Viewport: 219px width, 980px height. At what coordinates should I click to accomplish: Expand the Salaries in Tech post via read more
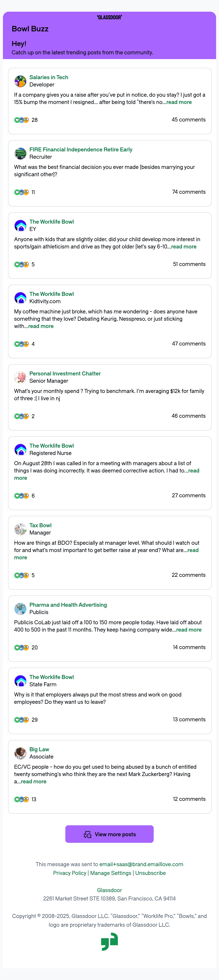(x=179, y=102)
